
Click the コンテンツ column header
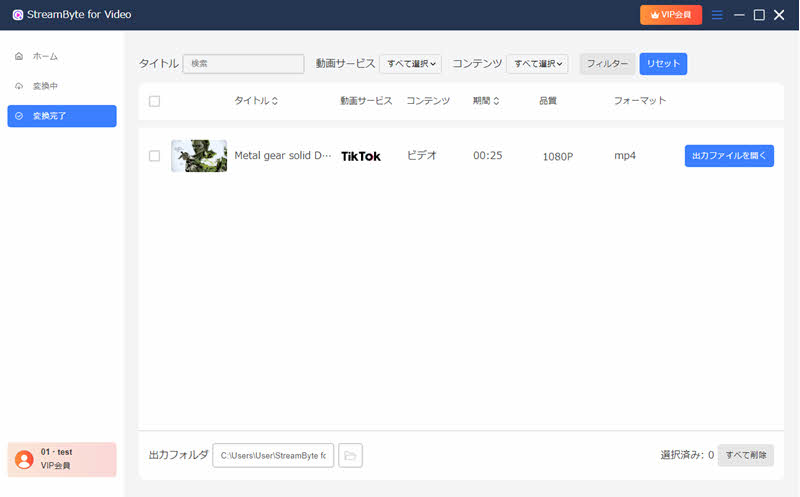tap(428, 101)
